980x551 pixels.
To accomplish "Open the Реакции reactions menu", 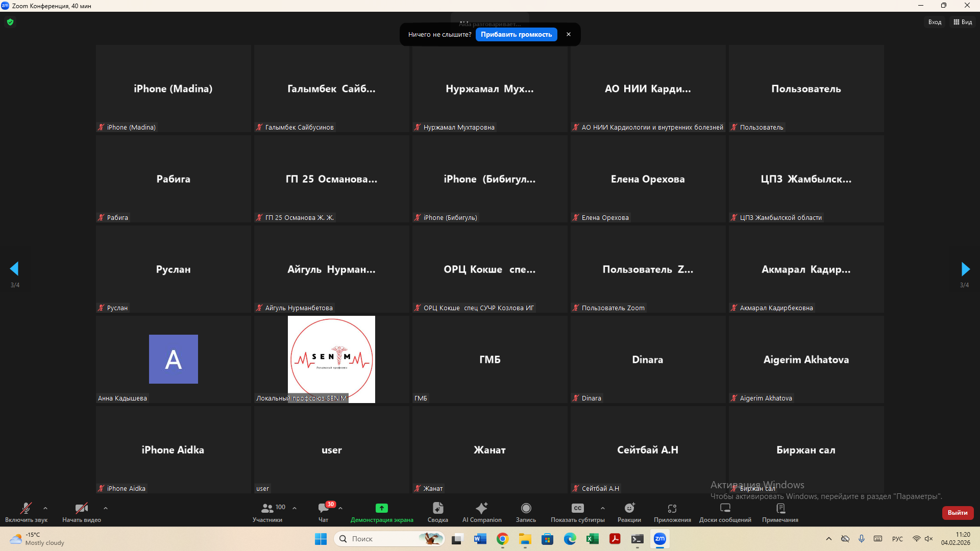I will pyautogui.click(x=629, y=508).
